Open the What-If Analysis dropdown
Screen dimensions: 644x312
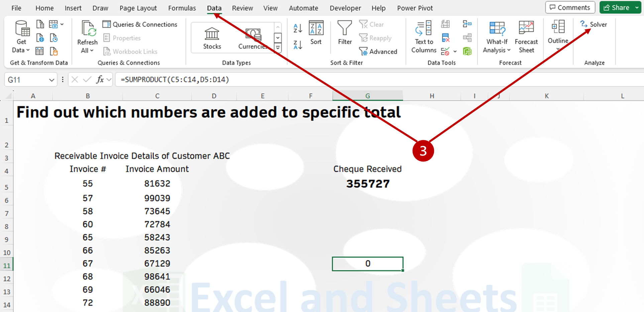pyautogui.click(x=497, y=50)
